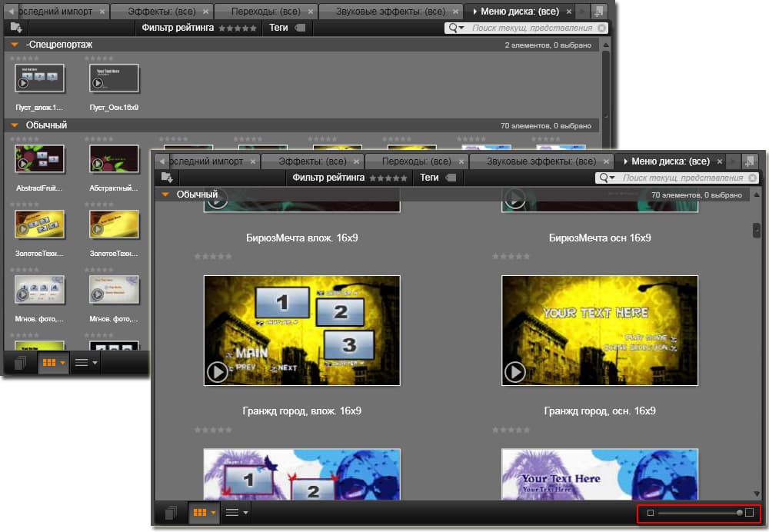Select Пуст_Осн.16x9 thumbnail in back window
This screenshot has height=532, width=769.
tap(114, 78)
